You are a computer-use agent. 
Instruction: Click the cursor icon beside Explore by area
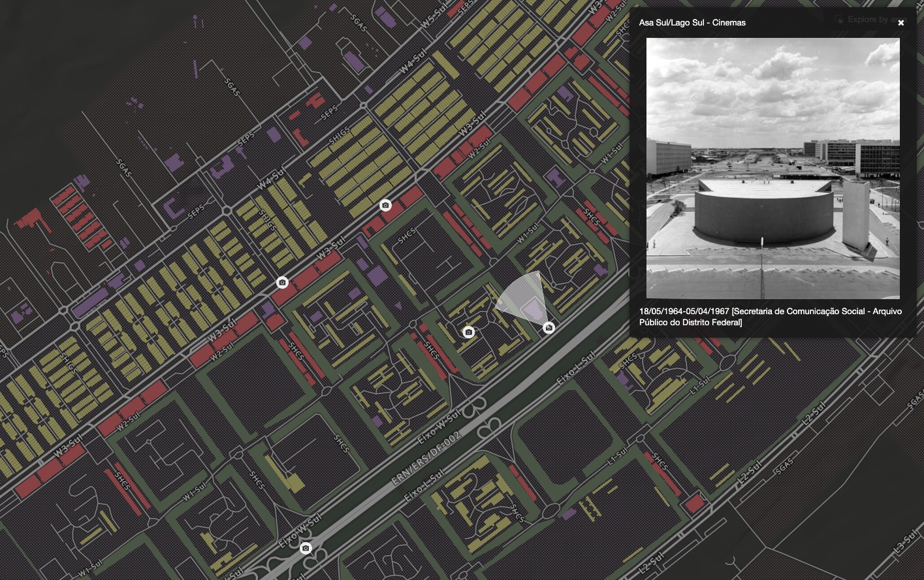[838, 20]
